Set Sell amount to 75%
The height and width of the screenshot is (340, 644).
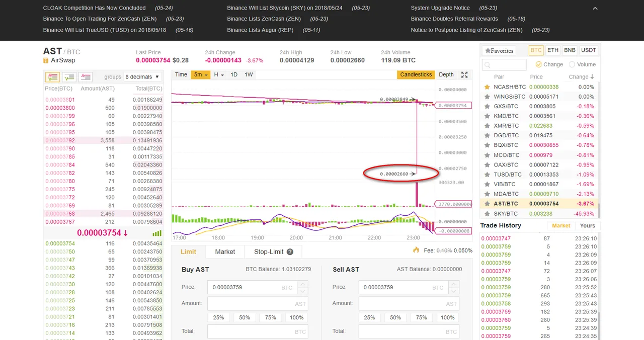pos(422,317)
